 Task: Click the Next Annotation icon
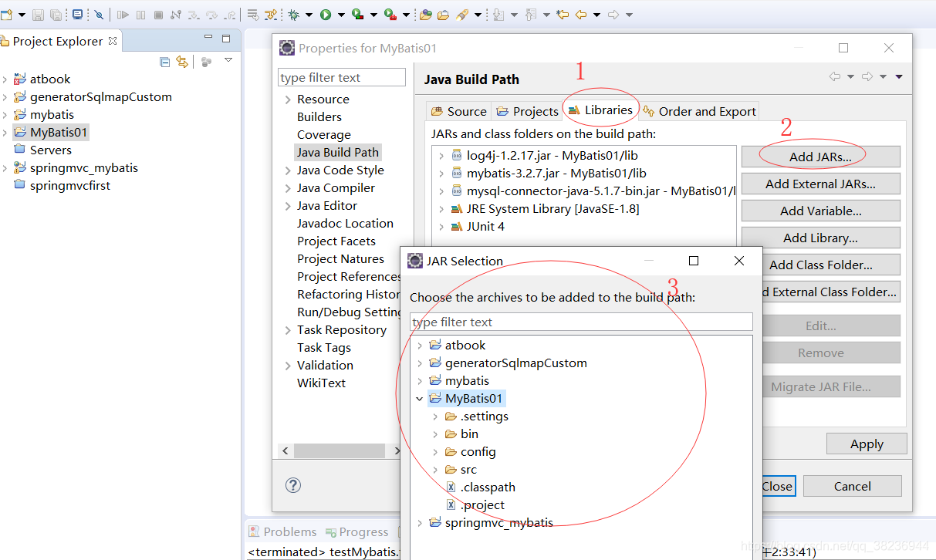498,15
